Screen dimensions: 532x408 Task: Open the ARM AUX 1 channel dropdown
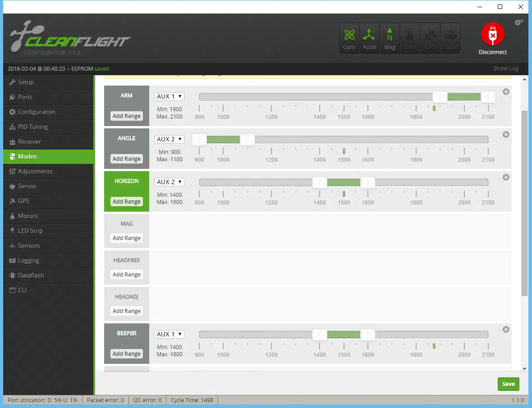point(170,96)
